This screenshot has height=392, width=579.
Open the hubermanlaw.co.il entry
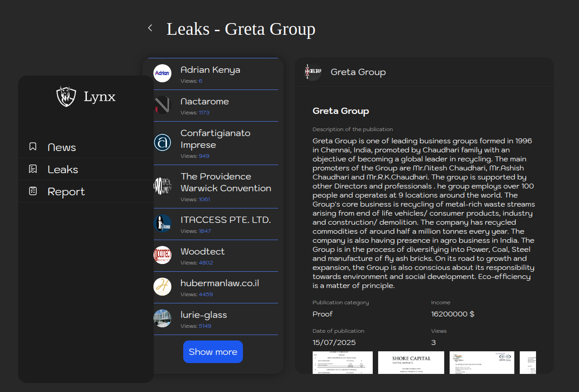pos(213,288)
